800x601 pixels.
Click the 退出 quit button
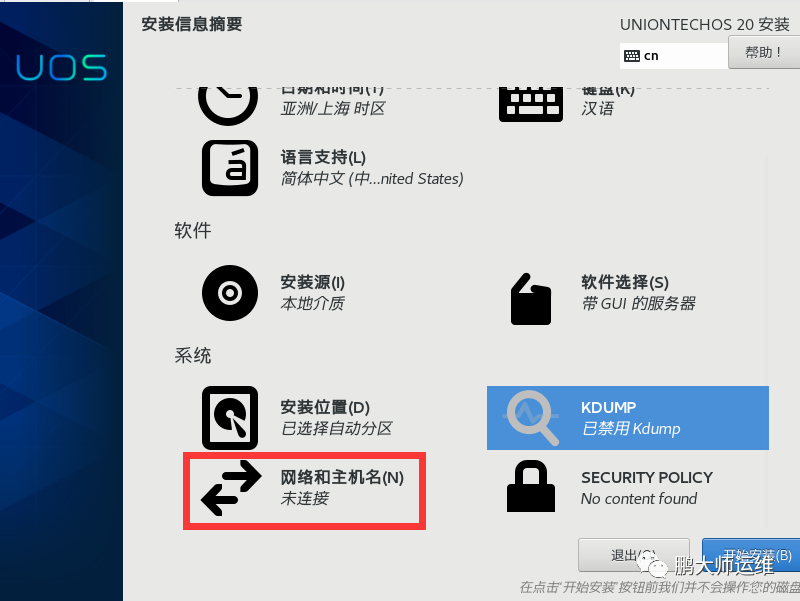pos(634,555)
